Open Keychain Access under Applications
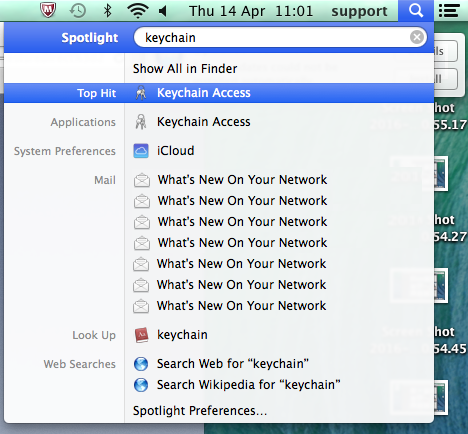Viewport: 468px width, 434px height. pos(204,122)
